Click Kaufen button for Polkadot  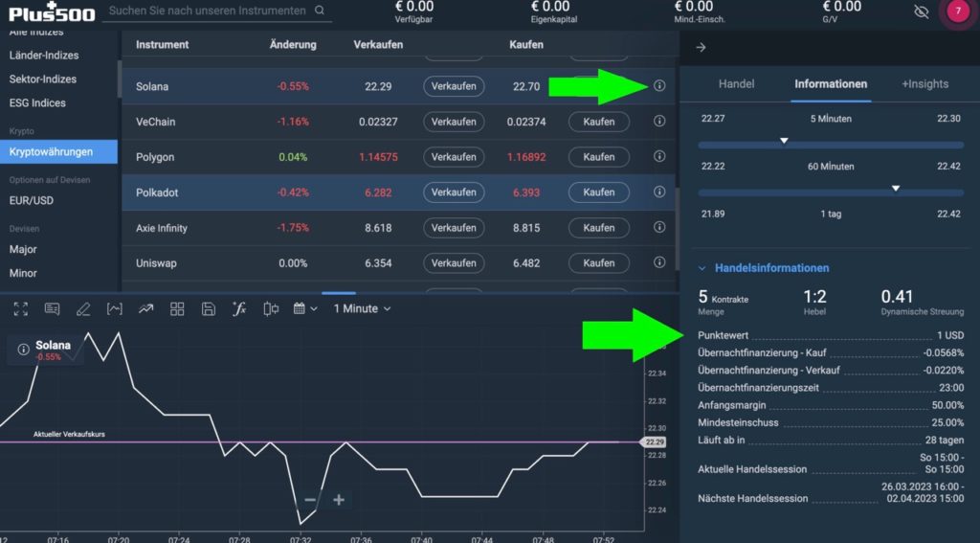tap(599, 192)
